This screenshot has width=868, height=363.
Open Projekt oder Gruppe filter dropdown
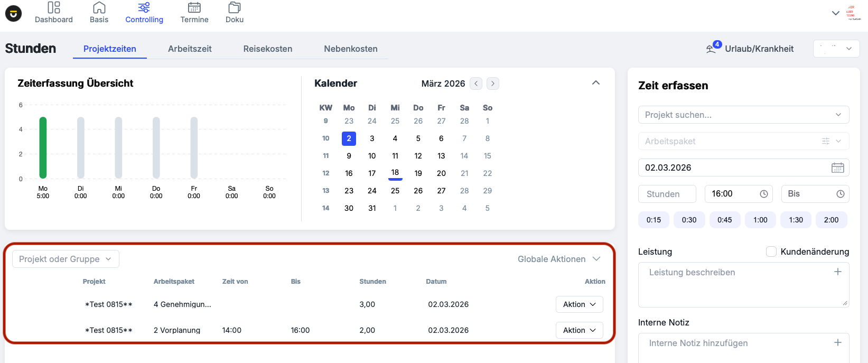pos(66,259)
